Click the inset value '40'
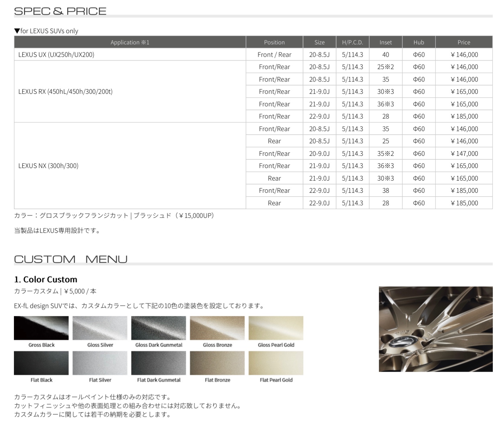 click(x=385, y=55)
